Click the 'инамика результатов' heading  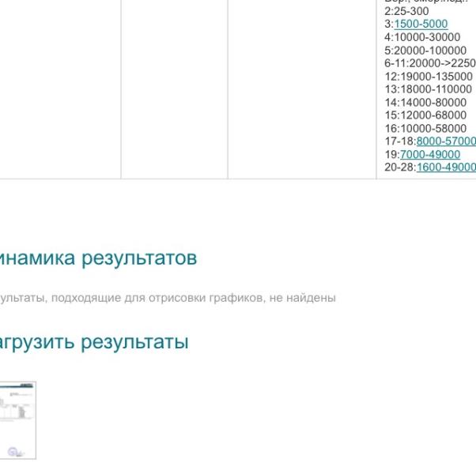click(x=98, y=258)
